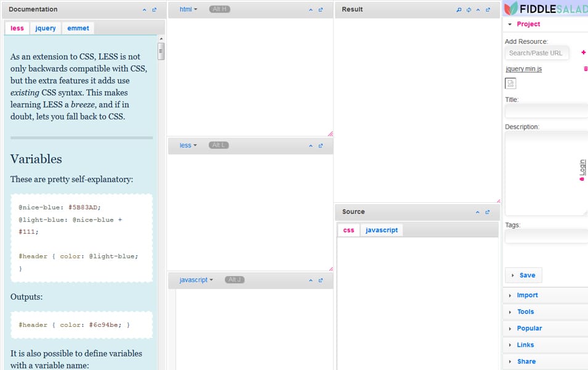Pop out the Documentation panel
The height and width of the screenshot is (370, 588).
pyautogui.click(x=155, y=10)
